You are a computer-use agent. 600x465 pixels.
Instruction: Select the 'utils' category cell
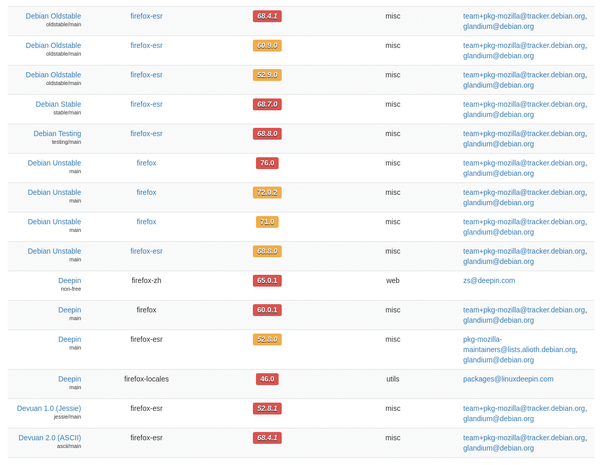click(393, 379)
